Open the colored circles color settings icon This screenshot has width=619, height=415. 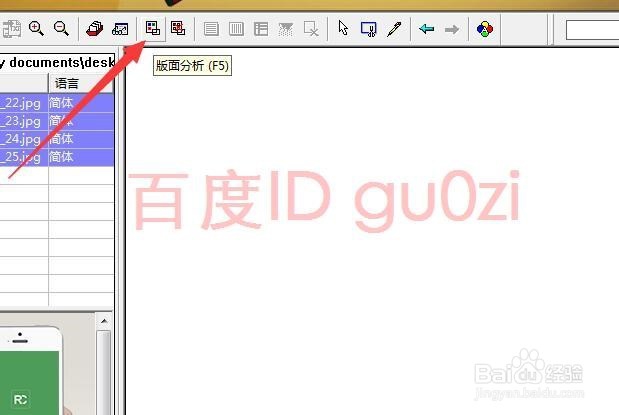coord(485,29)
